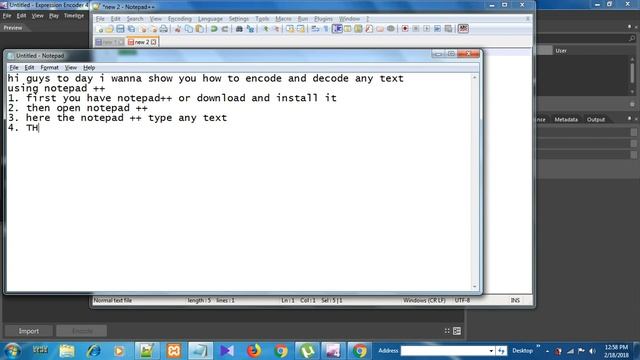Viewport: 640px width, 360px height.
Task: Click the Cut icon in Notepad++ toolbar
Action: point(178,29)
